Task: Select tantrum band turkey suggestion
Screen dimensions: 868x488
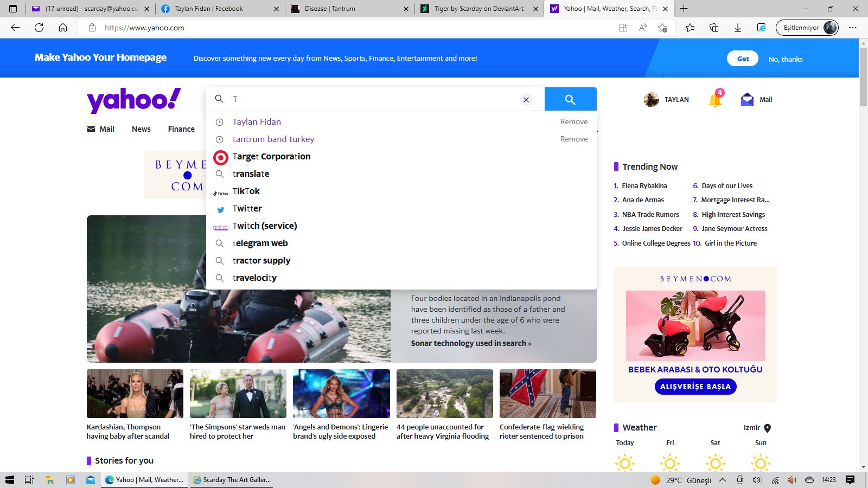Action: coord(273,139)
